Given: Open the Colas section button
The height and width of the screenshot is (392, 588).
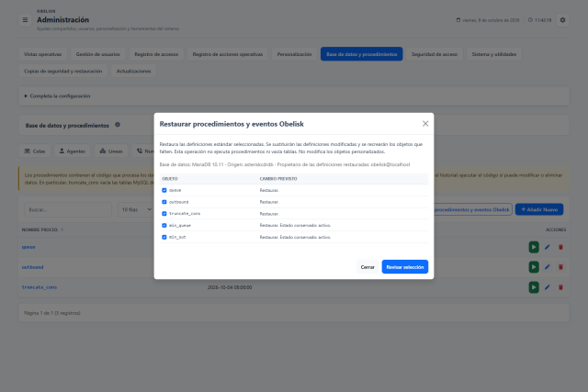Looking at the screenshot, I should click(35, 151).
